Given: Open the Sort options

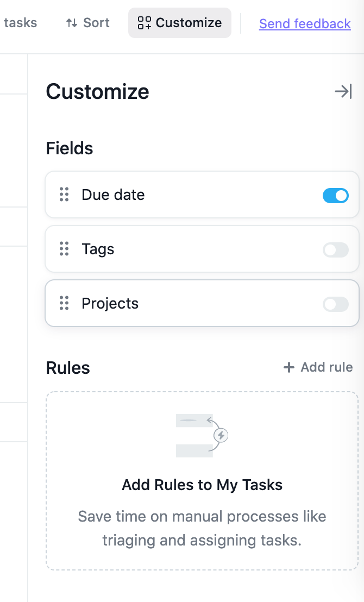Looking at the screenshot, I should pos(88,23).
